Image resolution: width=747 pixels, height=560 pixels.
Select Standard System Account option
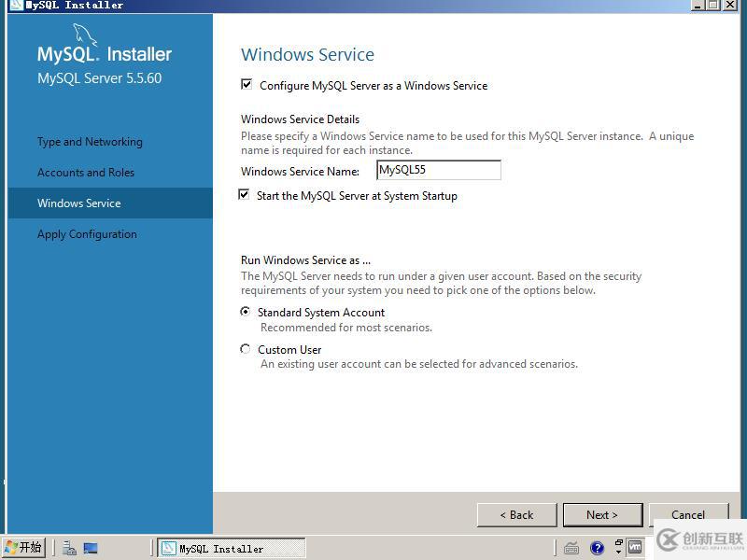[x=246, y=312]
